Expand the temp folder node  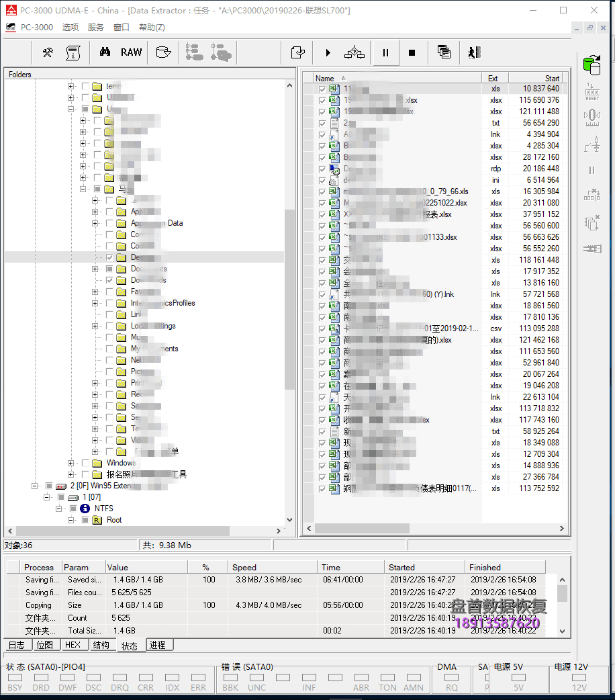click(x=70, y=86)
